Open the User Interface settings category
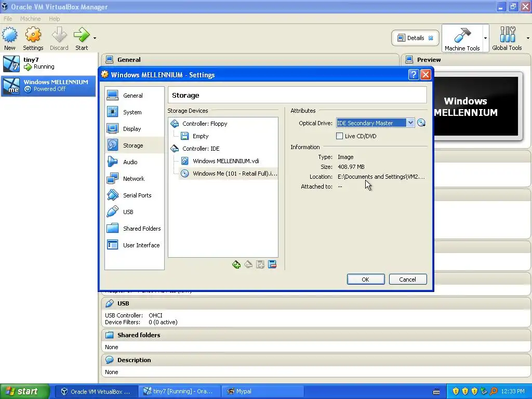The image size is (532, 399). point(135,245)
